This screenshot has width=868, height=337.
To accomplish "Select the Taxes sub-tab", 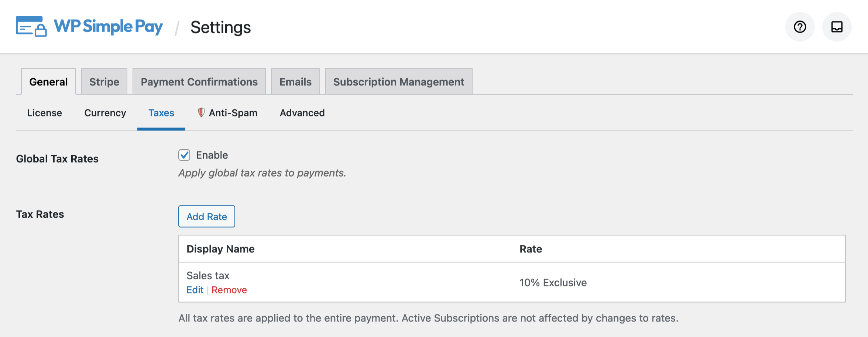I will pos(161,113).
